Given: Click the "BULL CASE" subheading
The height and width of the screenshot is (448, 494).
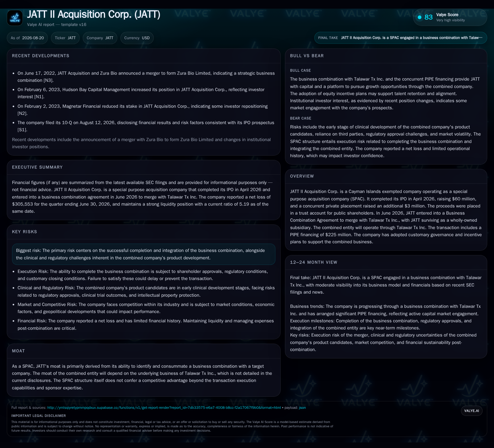Looking at the screenshot, I should click(x=300, y=71).
